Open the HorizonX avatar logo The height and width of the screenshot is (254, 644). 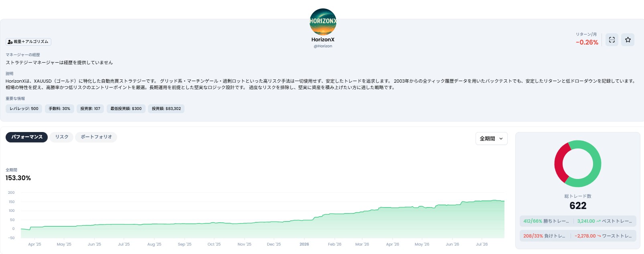click(323, 22)
